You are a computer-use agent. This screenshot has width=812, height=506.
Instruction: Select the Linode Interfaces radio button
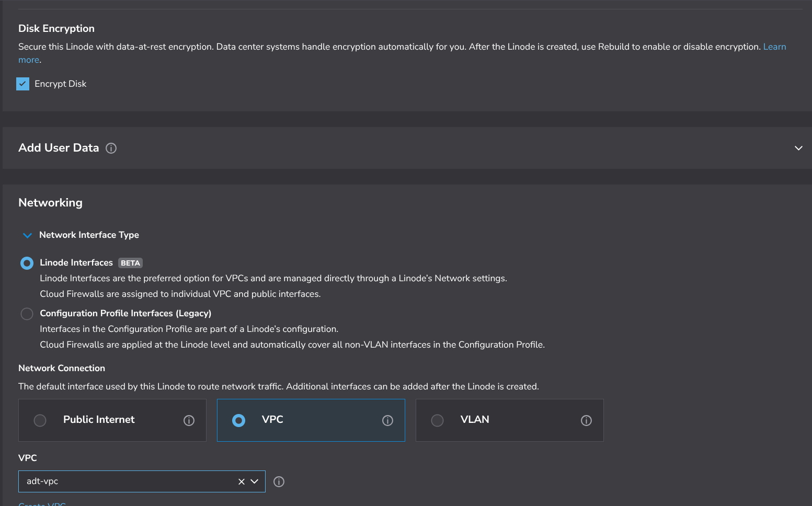point(27,263)
